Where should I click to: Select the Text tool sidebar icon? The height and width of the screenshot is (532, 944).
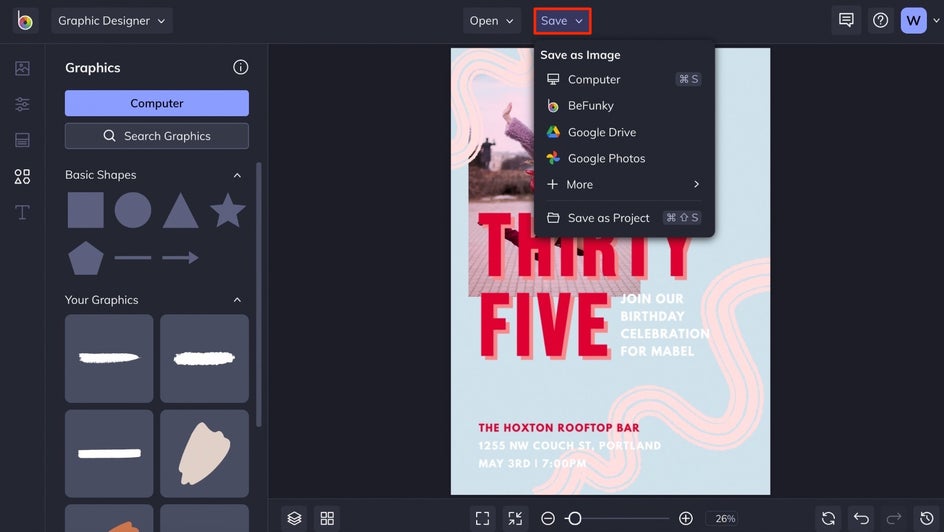click(x=22, y=212)
